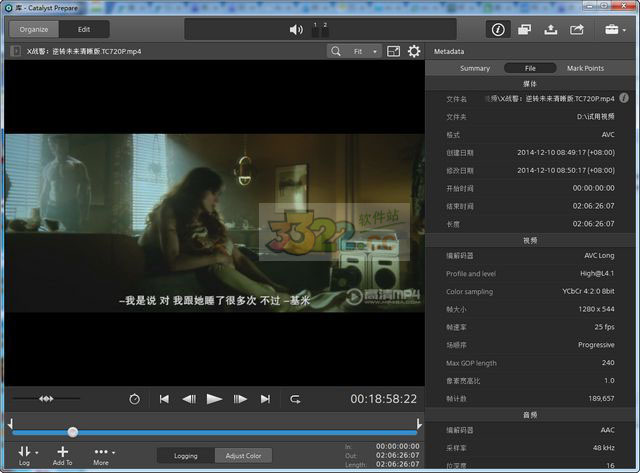
Task: Click the blue timeline track bar
Action: coord(215,432)
